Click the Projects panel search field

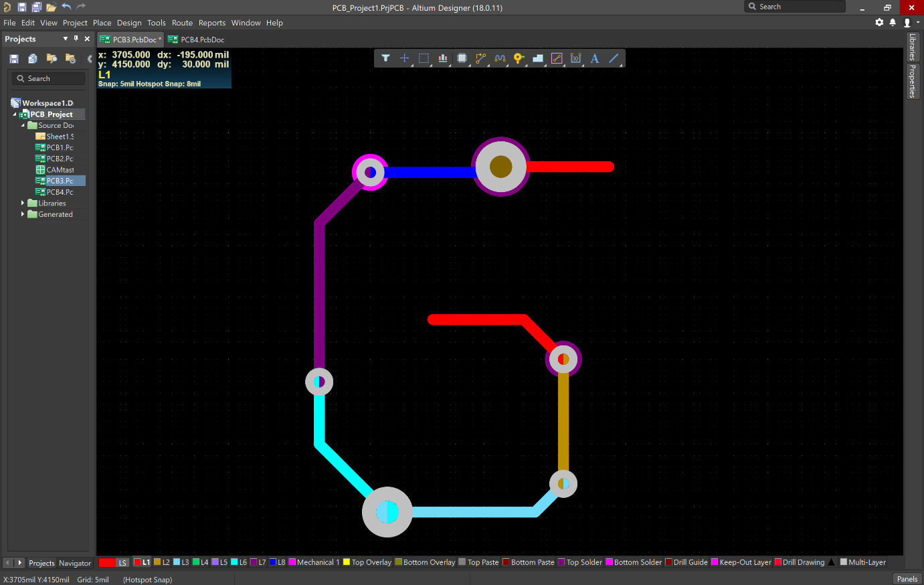[x=48, y=78]
